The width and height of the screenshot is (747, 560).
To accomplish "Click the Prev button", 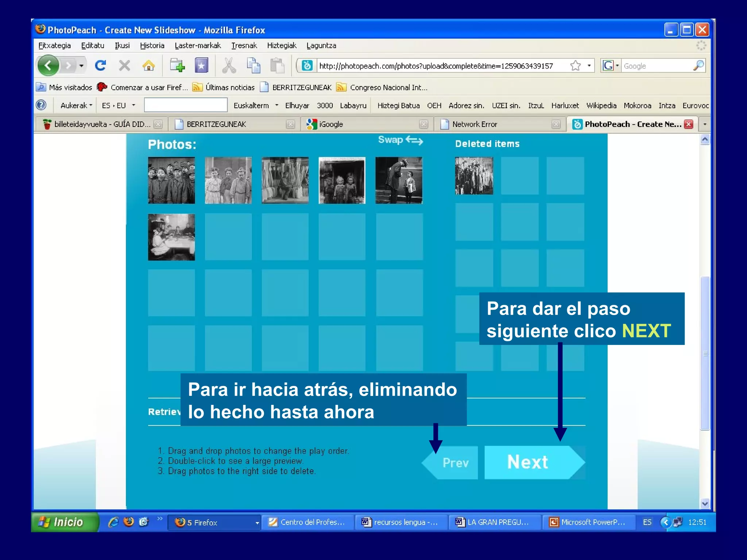I will click(x=455, y=463).
